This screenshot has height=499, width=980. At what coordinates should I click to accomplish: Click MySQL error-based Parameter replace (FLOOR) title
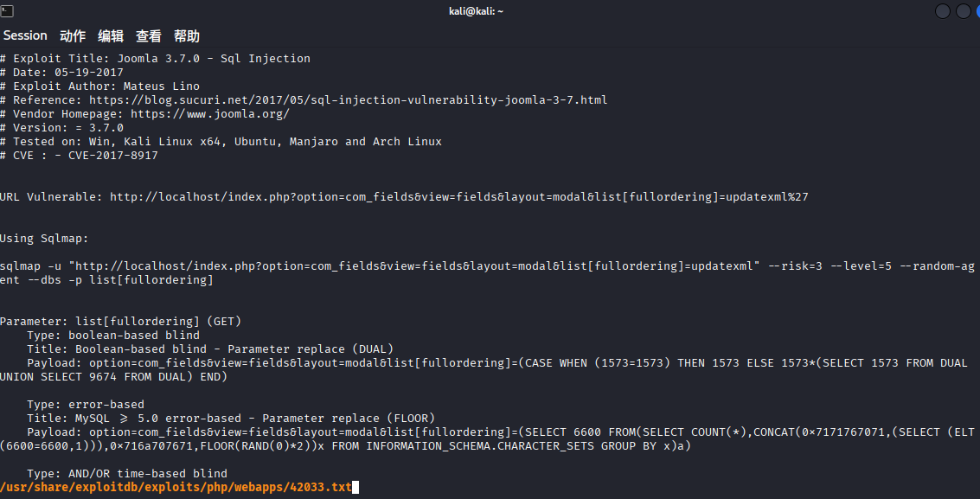coord(255,419)
